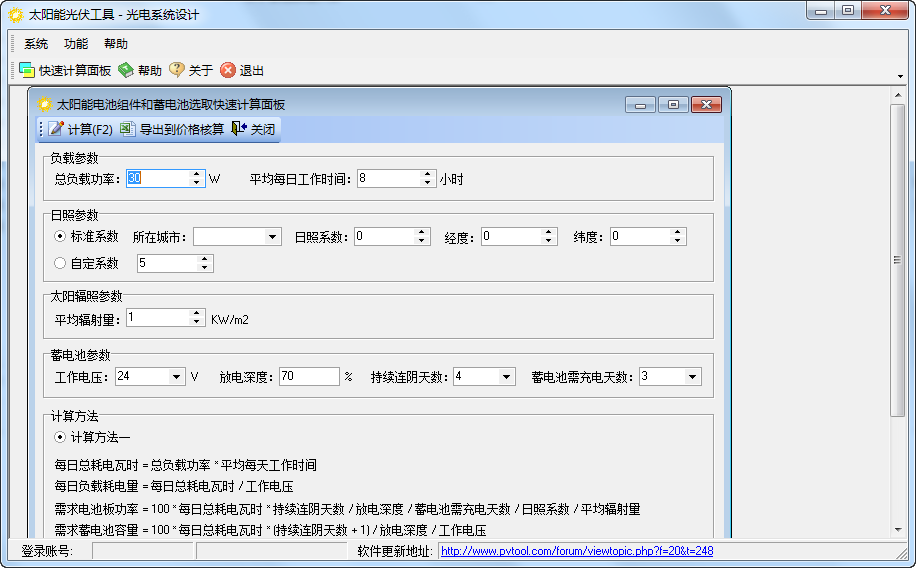Screen dimensions: 916x568
Task: Click the 需求电池板功率 formula text
Action: click(347, 509)
